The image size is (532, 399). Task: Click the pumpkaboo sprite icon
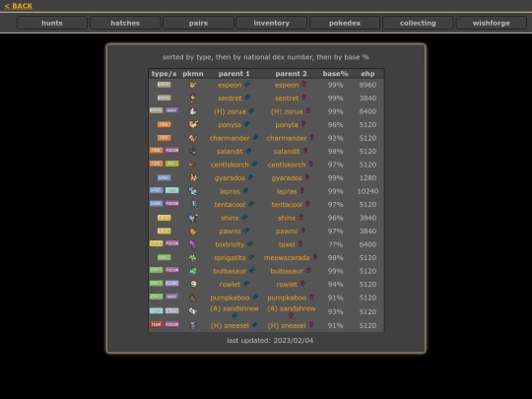[193, 298]
